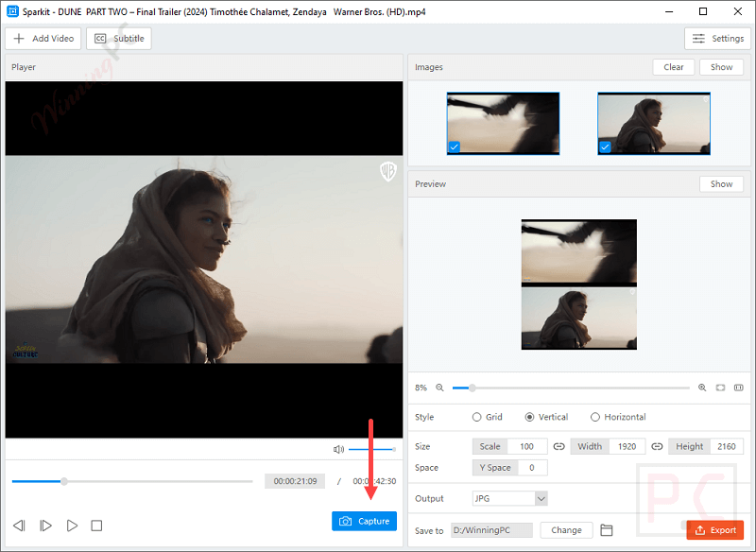Uncheck the second captured image checkbox
Image resolution: width=756 pixels, height=552 pixels.
click(x=605, y=147)
